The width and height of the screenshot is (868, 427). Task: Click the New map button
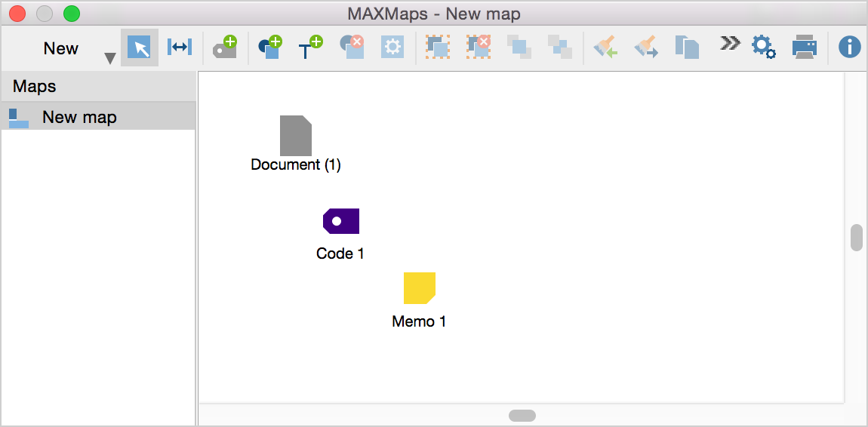tap(61, 49)
